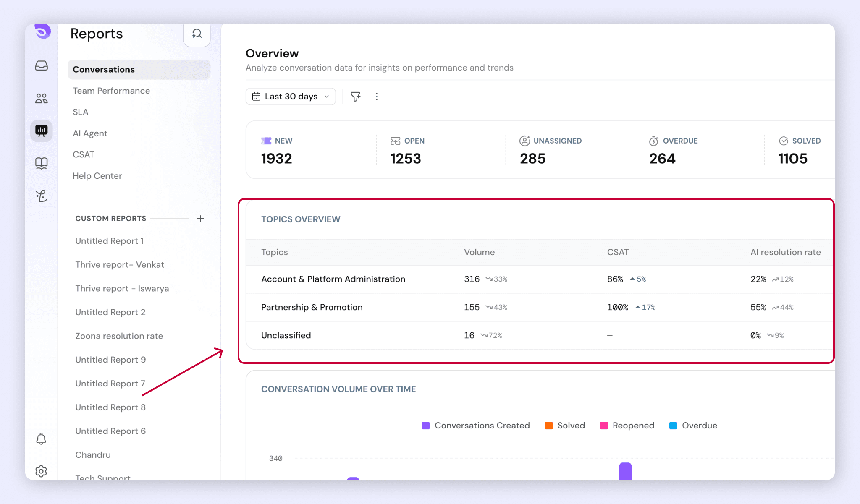This screenshot has width=860, height=504.
Task: Click the 1932 new conversations value
Action: tap(276, 159)
